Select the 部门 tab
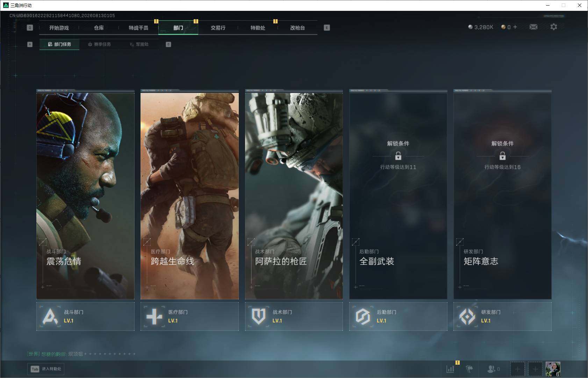The height and width of the screenshot is (378, 588). pos(178,28)
